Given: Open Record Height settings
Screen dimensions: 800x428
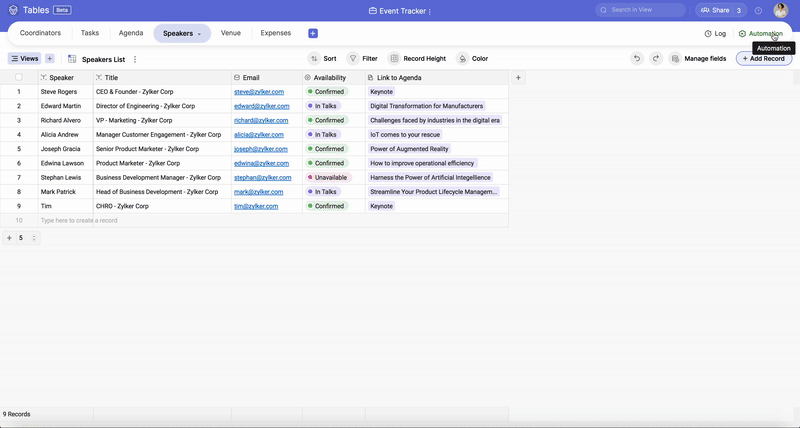Looking at the screenshot, I should [417, 59].
